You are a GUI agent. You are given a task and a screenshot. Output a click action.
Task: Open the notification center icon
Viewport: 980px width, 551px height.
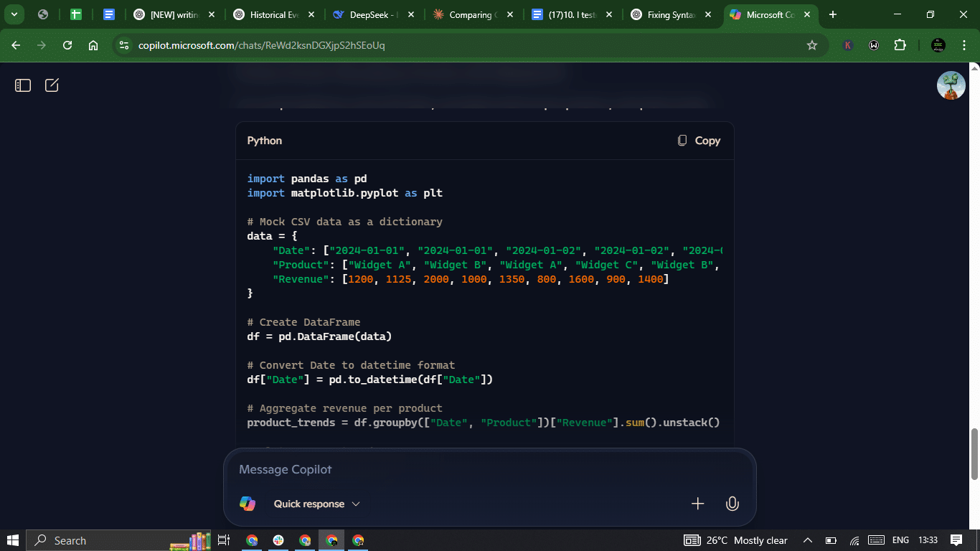click(956, 540)
